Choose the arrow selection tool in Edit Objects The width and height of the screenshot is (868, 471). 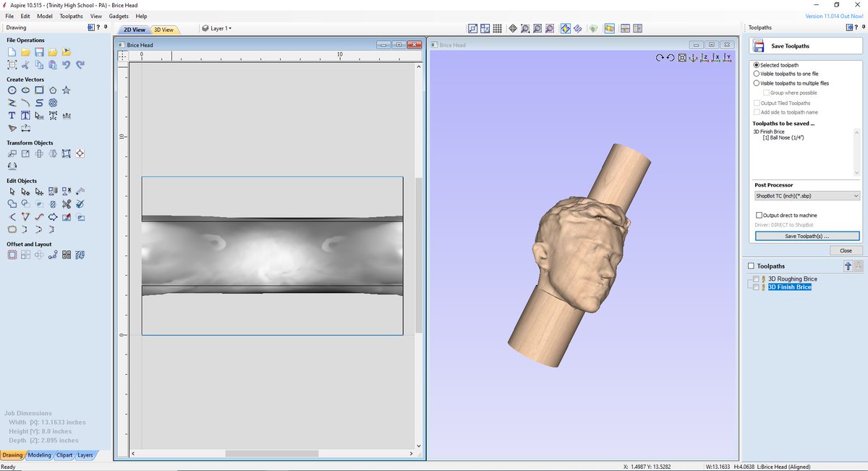tap(12, 192)
